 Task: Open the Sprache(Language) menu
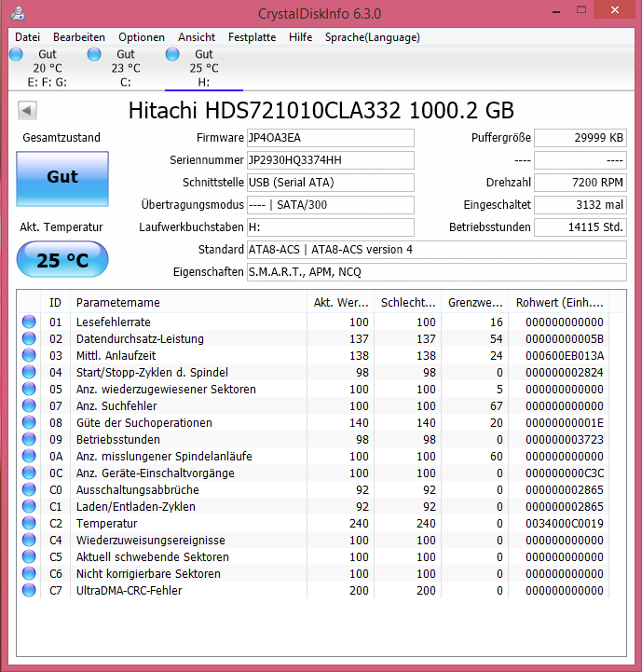click(x=373, y=37)
